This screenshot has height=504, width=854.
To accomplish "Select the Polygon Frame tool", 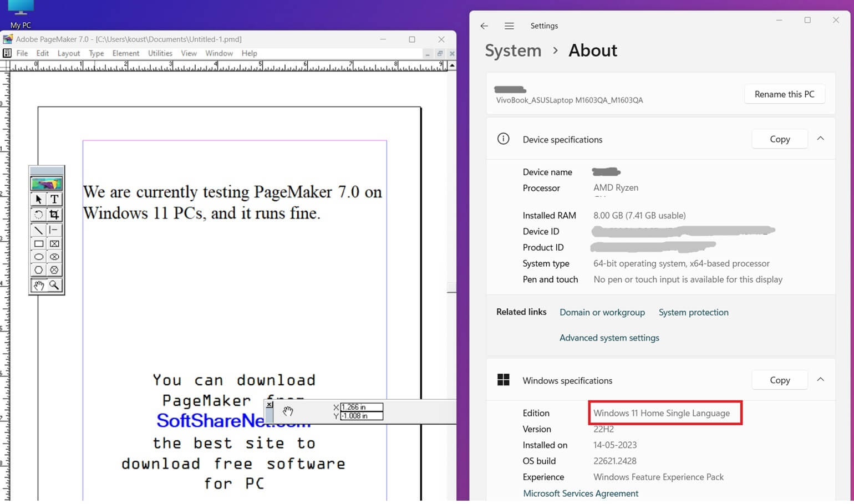I will pos(54,270).
